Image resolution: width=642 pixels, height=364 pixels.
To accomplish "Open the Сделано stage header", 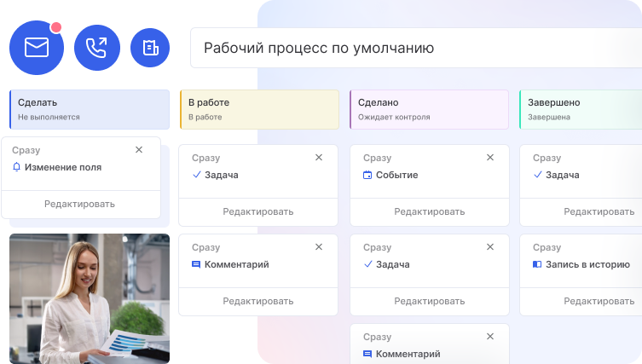I will coord(429,109).
